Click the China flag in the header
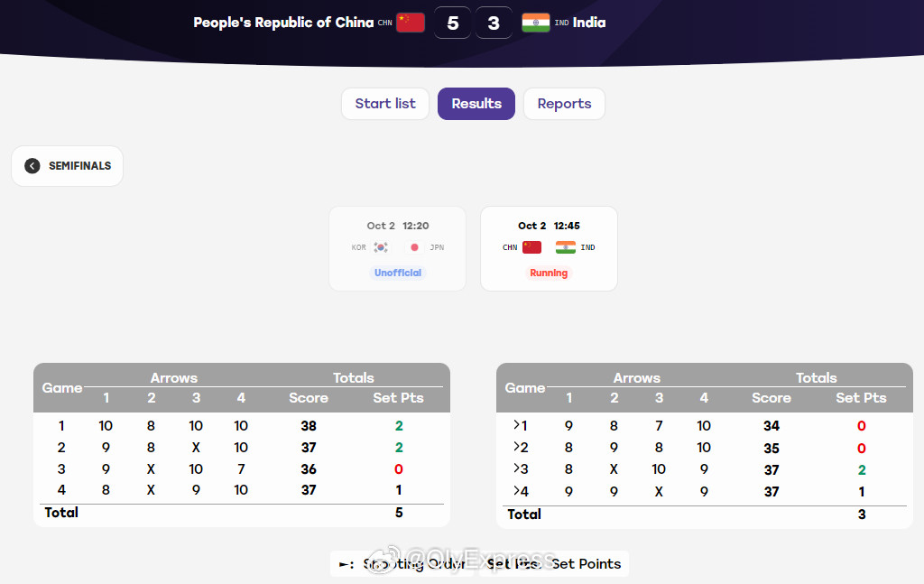 pyautogui.click(x=411, y=23)
